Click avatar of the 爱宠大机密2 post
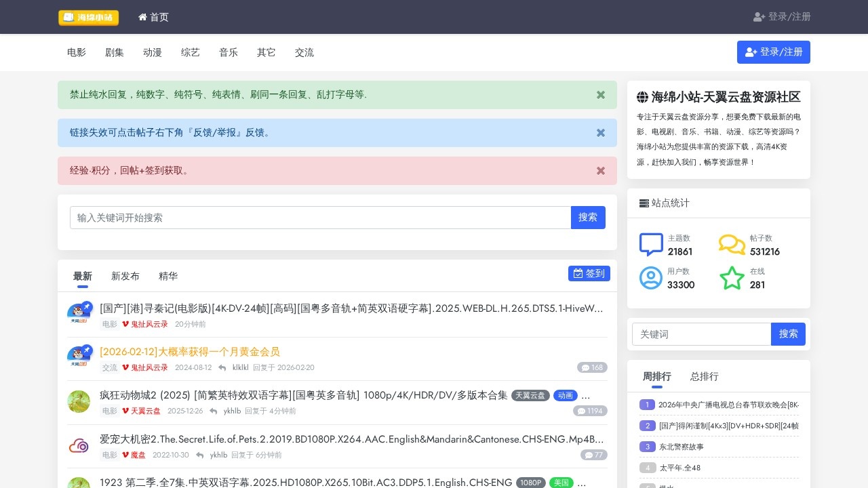 click(x=79, y=445)
